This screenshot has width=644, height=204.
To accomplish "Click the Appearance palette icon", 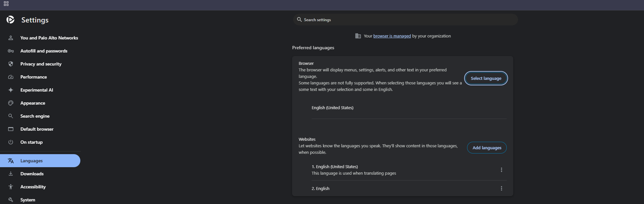I will click(x=11, y=103).
